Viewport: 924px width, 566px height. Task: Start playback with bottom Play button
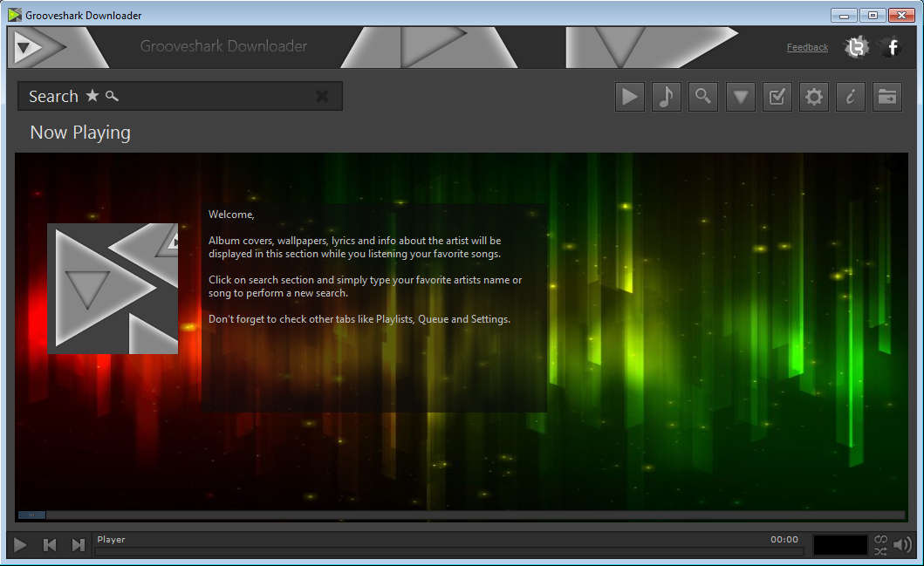(x=20, y=545)
